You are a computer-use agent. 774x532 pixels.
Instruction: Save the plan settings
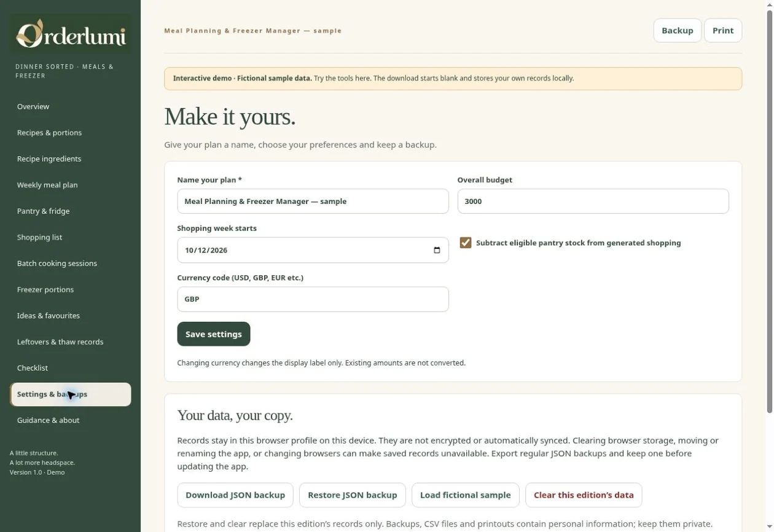pyautogui.click(x=213, y=334)
